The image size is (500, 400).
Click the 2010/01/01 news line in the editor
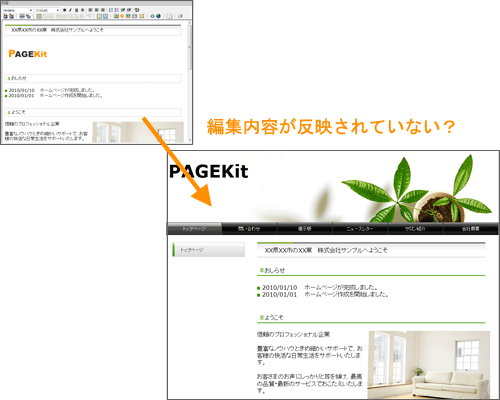53,96
